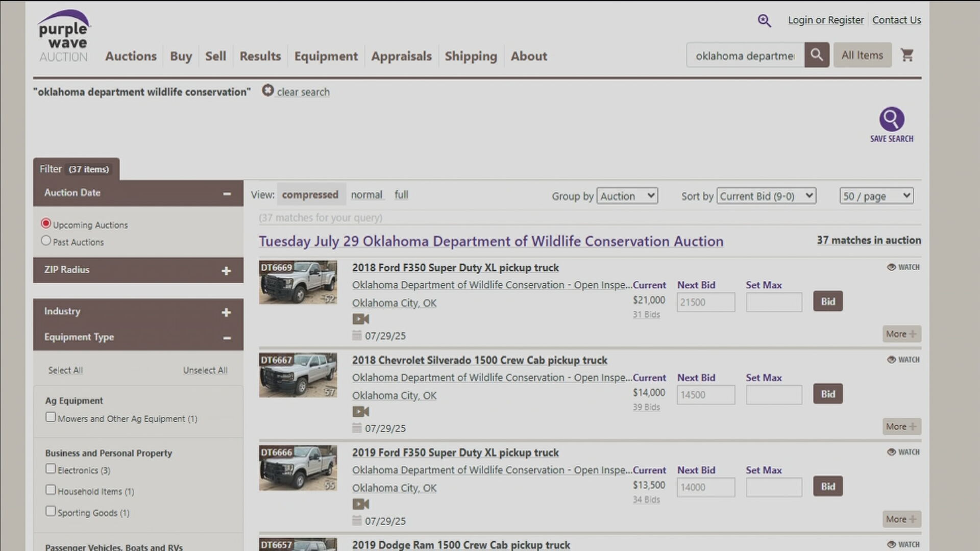Switch to full view
Viewport: 980px width, 551px height.
(x=401, y=195)
